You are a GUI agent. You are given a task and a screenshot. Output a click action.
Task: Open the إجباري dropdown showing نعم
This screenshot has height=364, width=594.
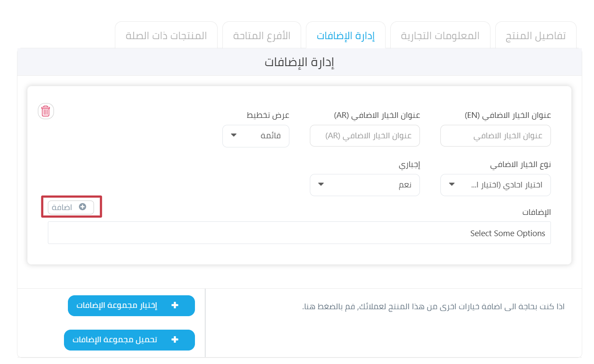pyautogui.click(x=365, y=185)
